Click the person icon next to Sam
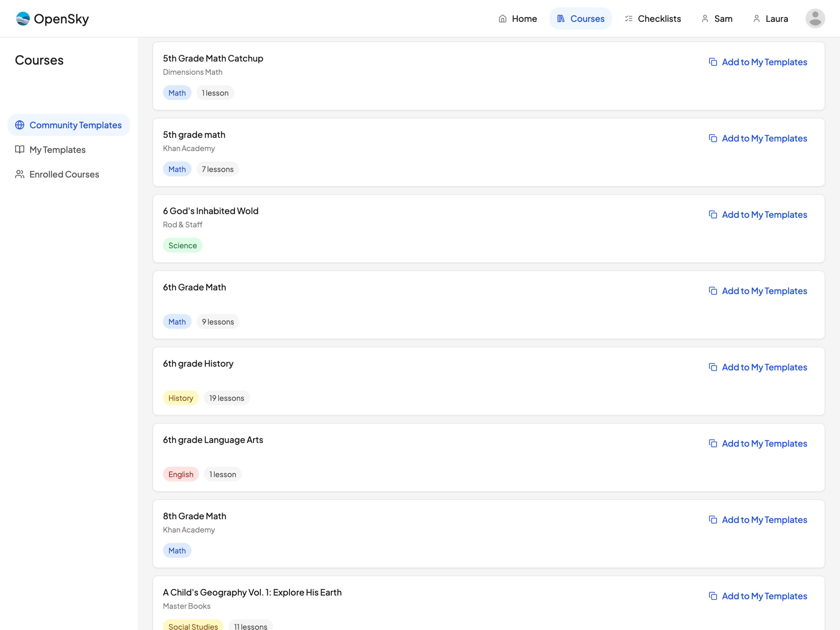This screenshot has width=840, height=630. tap(705, 19)
